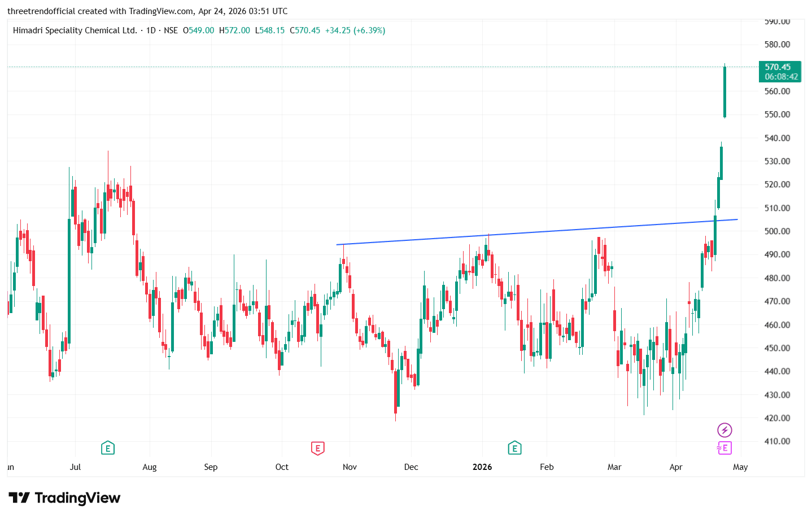Screen dimensions: 812x519
Task: Click the 520.00 price axis label
Action: [777, 184]
